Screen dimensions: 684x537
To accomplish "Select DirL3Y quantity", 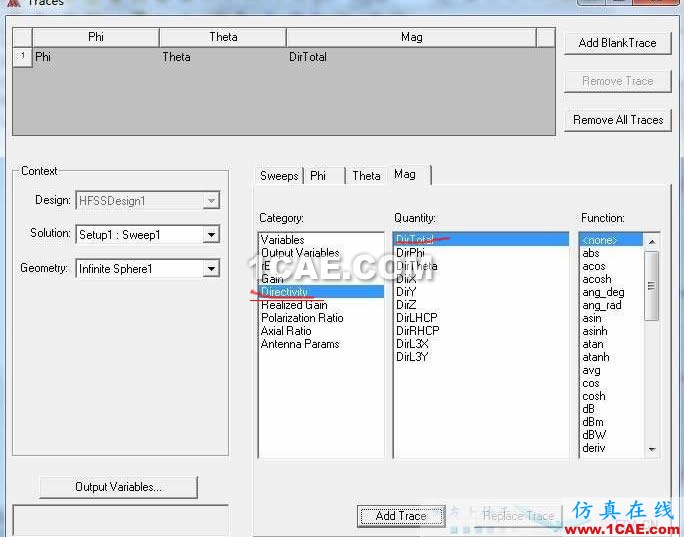I will pos(481,357).
